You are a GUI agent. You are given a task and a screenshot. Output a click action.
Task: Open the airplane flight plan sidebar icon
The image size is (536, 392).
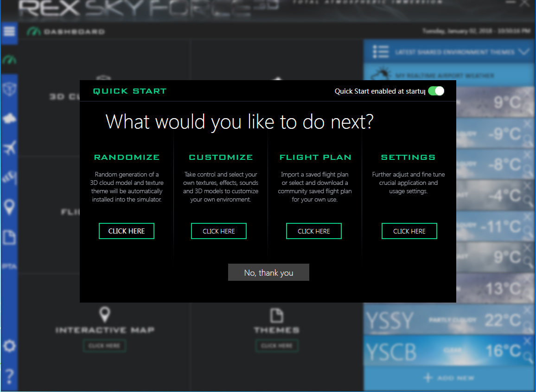coord(9,148)
